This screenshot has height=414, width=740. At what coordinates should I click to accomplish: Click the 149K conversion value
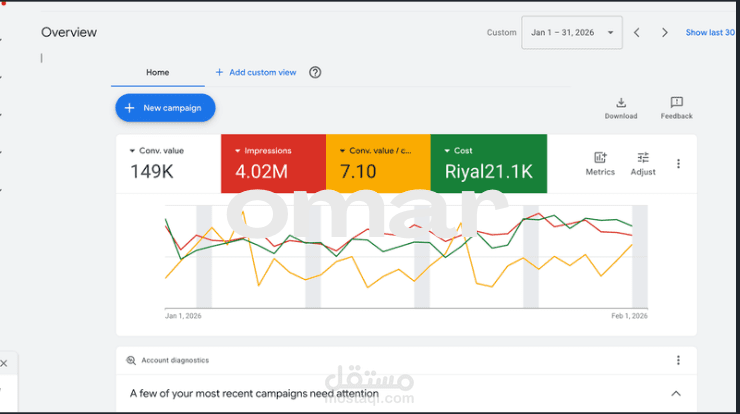[x=152, y=171]
